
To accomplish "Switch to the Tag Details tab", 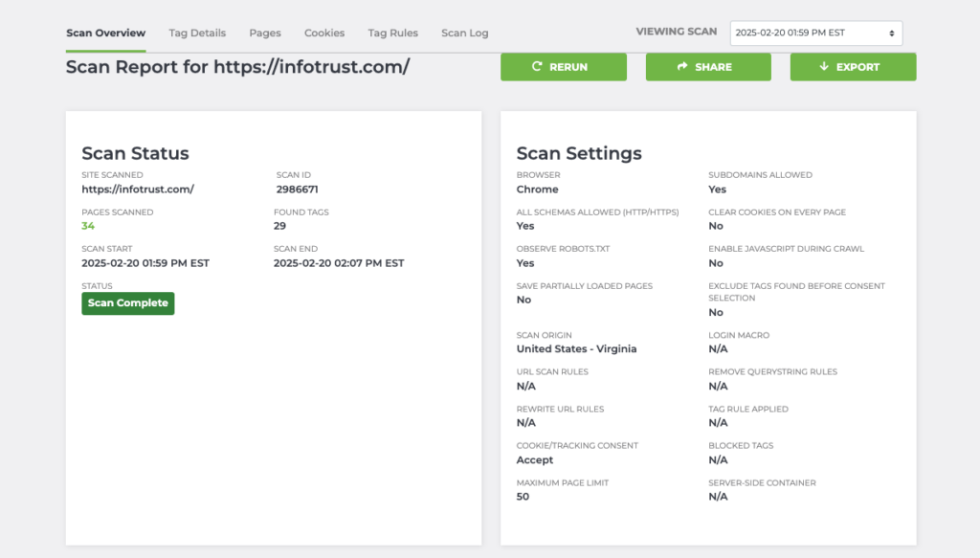I will (197, 33).
